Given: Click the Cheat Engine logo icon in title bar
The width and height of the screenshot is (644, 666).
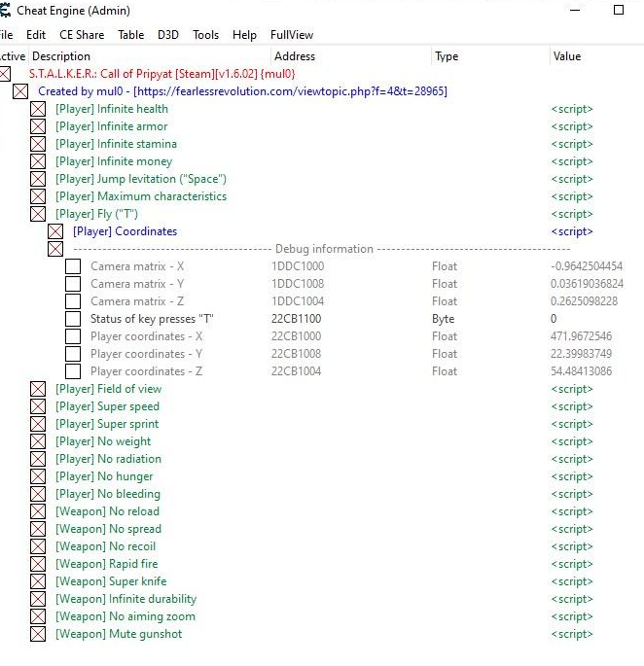Looking at the screenshot, I should pyautogui.click(x=5, y=10).
